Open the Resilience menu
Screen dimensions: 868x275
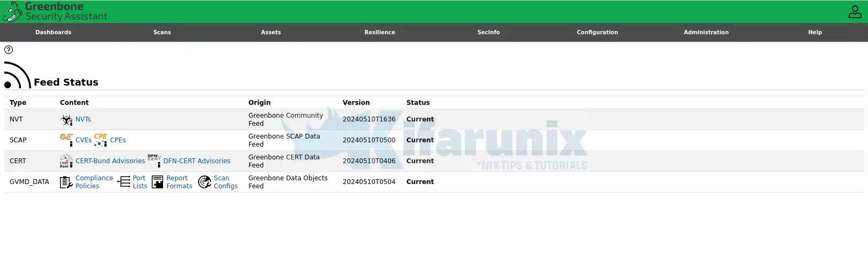pyautogui.click(x=380, y=32)
